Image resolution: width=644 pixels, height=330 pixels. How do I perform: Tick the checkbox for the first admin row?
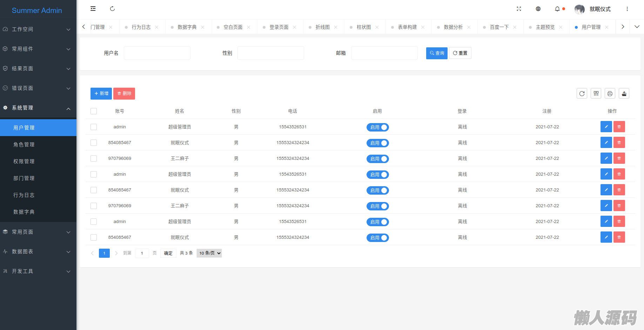point(94,127)
